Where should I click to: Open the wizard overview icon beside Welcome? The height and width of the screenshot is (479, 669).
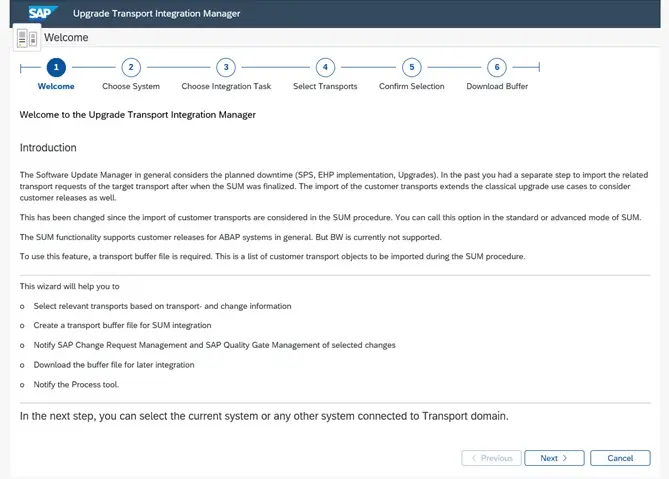click(27, 38)
